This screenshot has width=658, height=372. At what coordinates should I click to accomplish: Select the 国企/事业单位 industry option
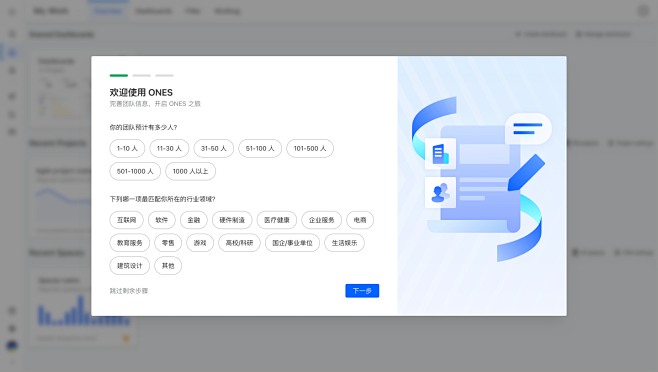pos(292,243)
